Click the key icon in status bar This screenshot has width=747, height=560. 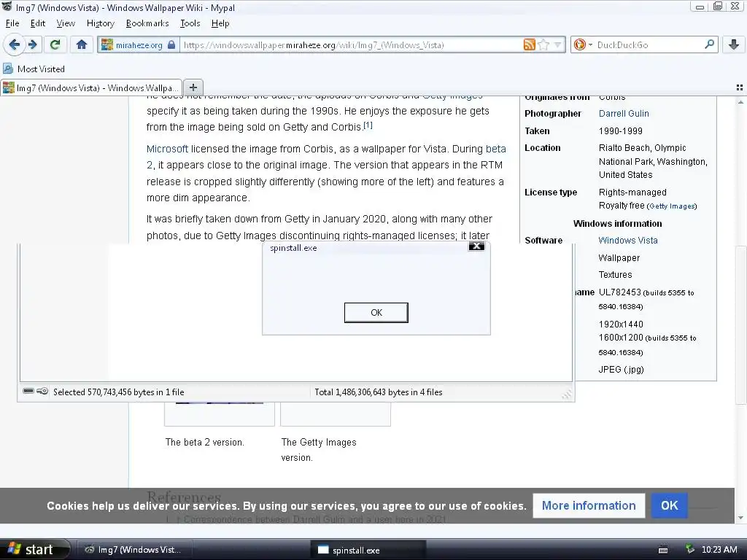tap(42, 391)
